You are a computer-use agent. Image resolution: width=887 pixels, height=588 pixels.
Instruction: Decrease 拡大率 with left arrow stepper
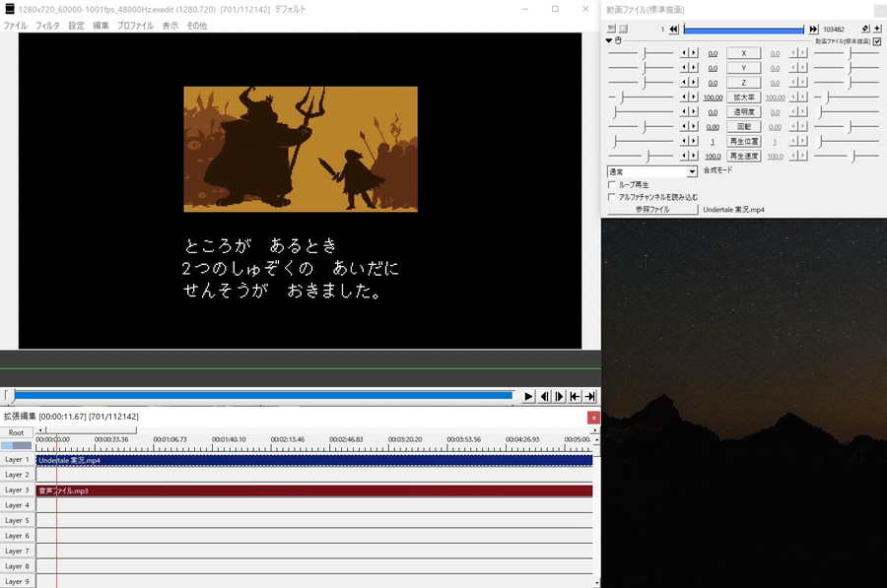[685, 98]
